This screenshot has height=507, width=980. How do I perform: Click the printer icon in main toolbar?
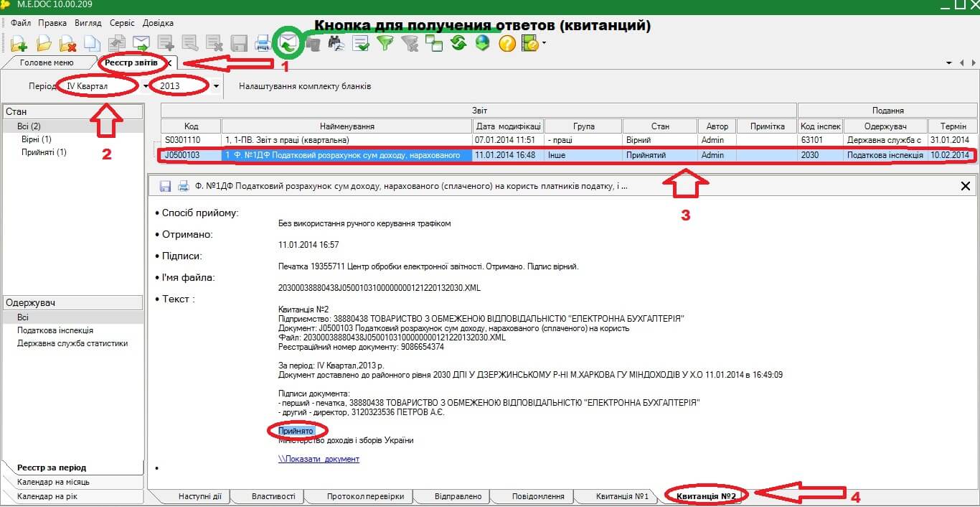263,44
